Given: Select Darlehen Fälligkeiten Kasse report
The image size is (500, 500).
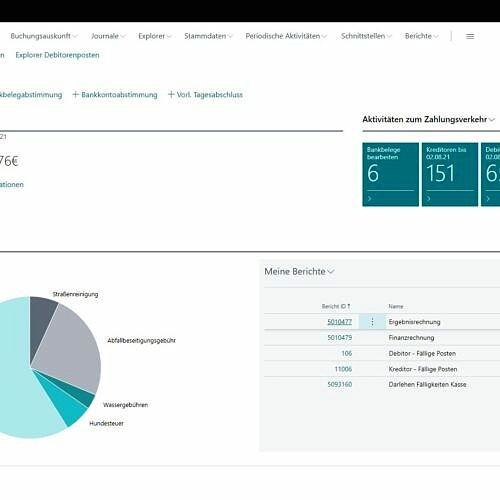Looking at the screenshot, I should coord(427,384).
